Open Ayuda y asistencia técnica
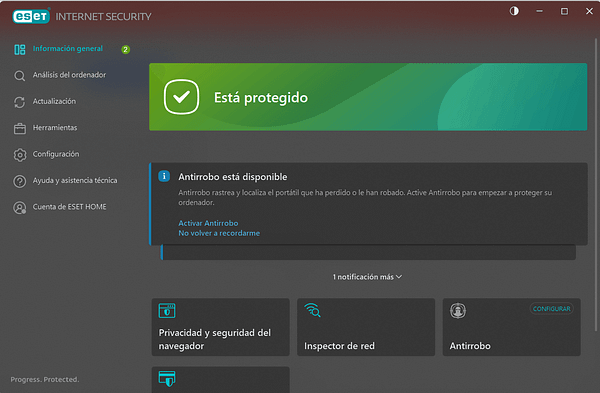Viewport: 600px width, 393px height. point(75,181)
